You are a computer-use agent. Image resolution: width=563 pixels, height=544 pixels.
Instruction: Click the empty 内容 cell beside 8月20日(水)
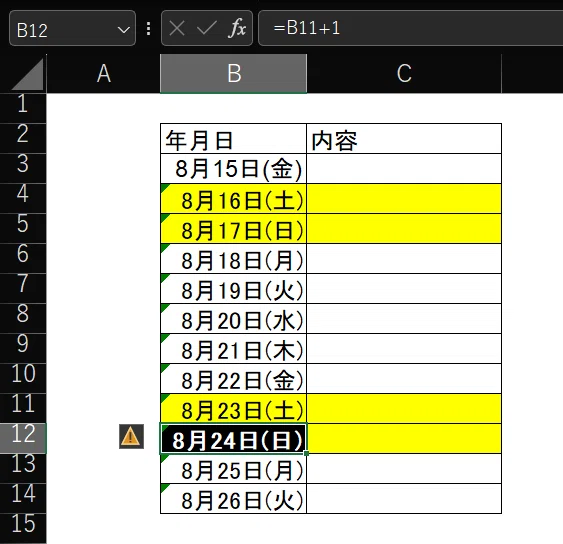click(x=404, y=319)
